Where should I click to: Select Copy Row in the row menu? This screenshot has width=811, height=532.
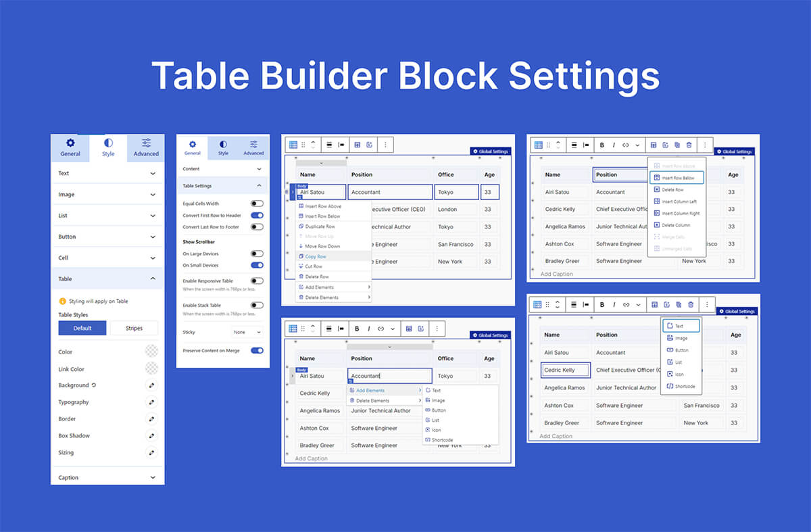334,257
